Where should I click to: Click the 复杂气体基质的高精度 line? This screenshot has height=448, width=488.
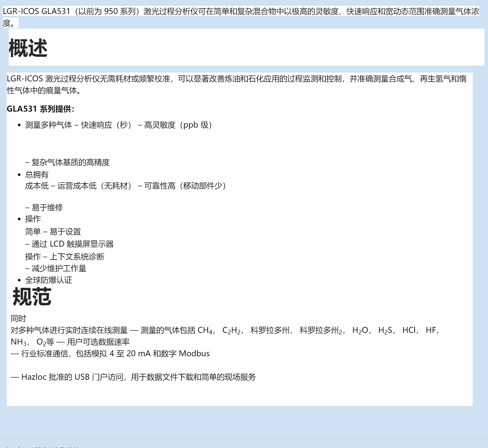tap(68, 162)
